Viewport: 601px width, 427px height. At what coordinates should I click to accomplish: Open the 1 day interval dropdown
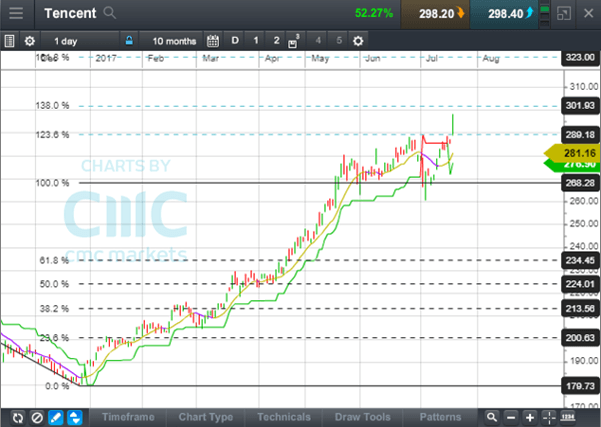tap(79, 41)
